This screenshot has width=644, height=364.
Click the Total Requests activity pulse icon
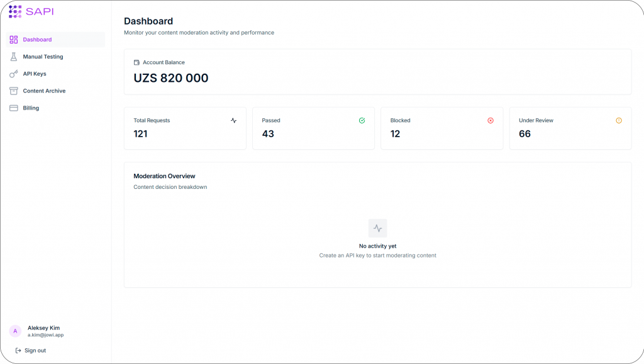233,120
